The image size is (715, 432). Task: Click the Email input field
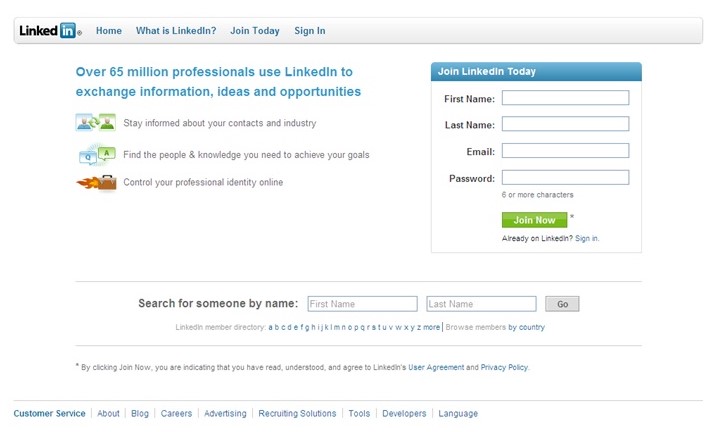tap(565, 151)
